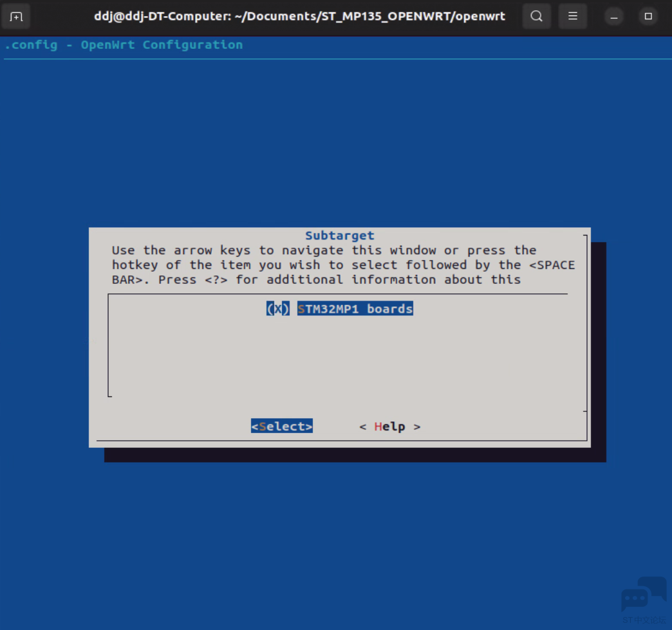The height and width of the screenshot is (630, 672).
Task: Open the terminal hamburger menu
Action: click(573, 16)
